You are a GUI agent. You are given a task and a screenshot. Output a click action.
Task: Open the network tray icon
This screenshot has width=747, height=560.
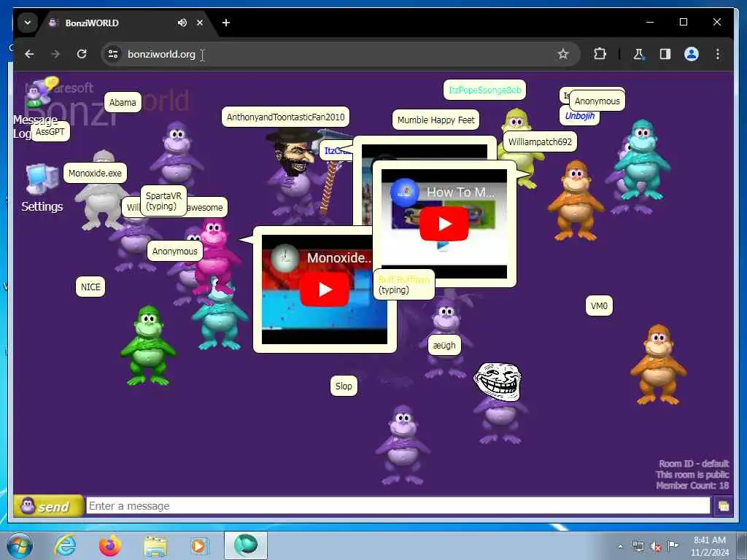click(638, 547)
